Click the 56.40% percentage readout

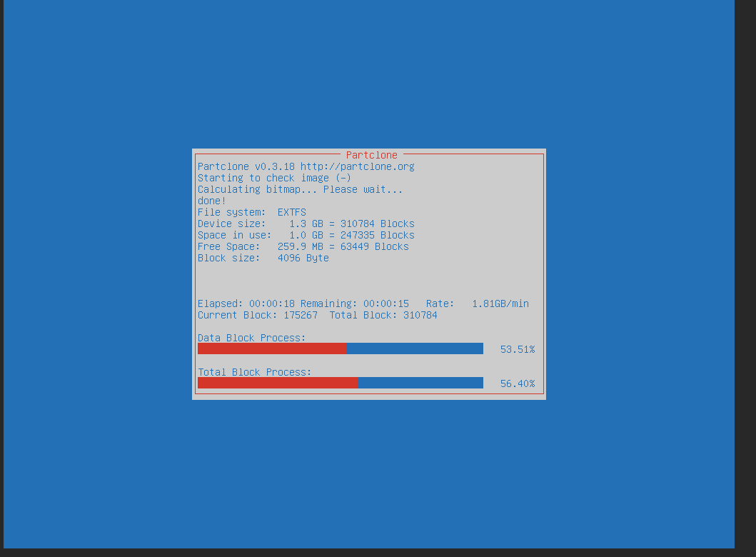tap(518, 384)
